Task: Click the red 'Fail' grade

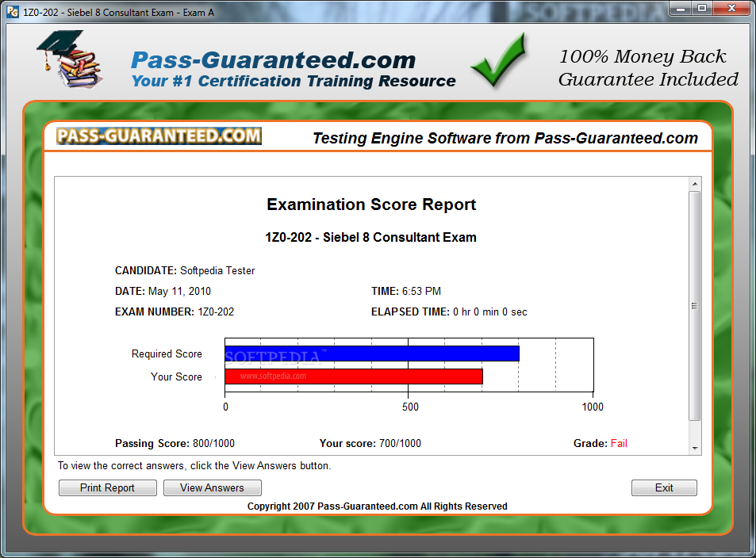Action: [x=619, y=443]
